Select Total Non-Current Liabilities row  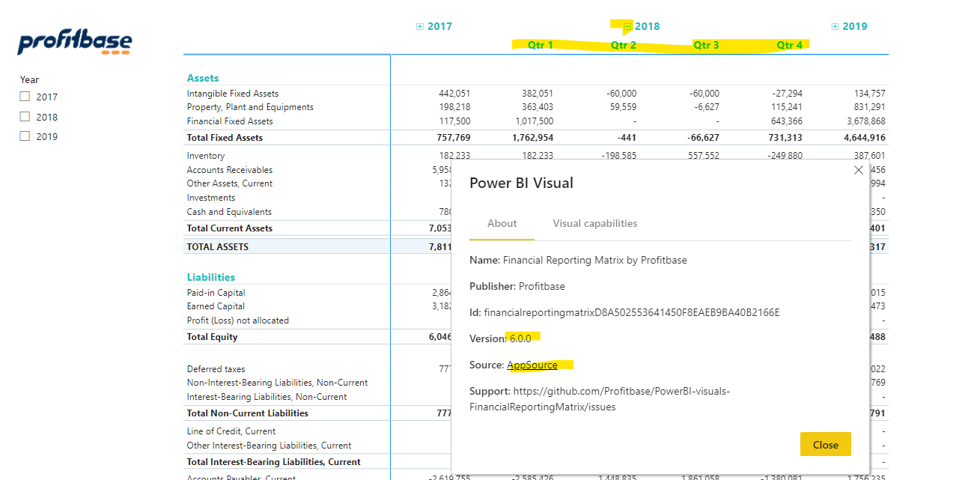(248, 413)
